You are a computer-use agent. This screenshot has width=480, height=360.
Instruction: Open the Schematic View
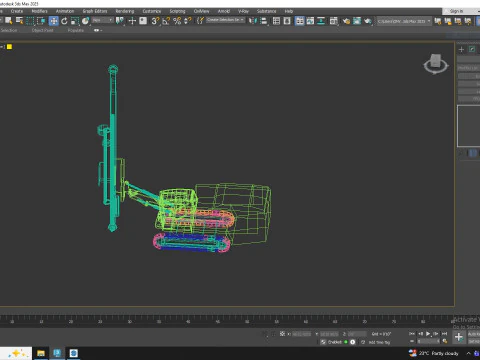click(x=321, y=21)
